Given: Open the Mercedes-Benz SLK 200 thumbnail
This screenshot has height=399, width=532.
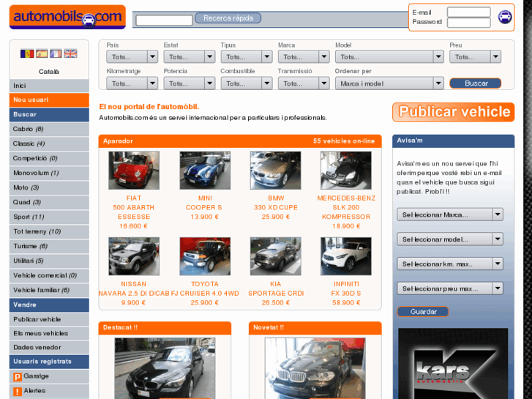Looking at the screenshot, I should tap(346, 171).
